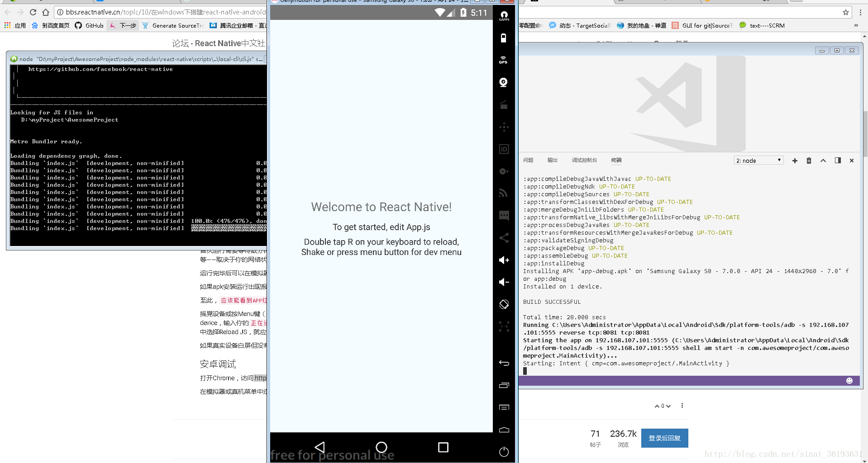Open camera widget in Genymotion sidebar
Image resolution: width=868 pixels, height=463 pixels.
coord(504,82)
